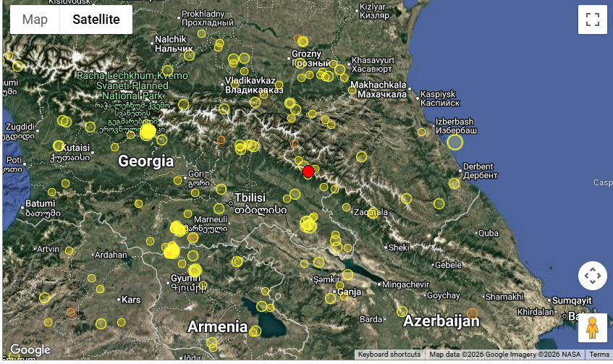This screenshot has width=613, height=364.
Task: Open Keyboard shortcuts
Action: coord(389,355)
